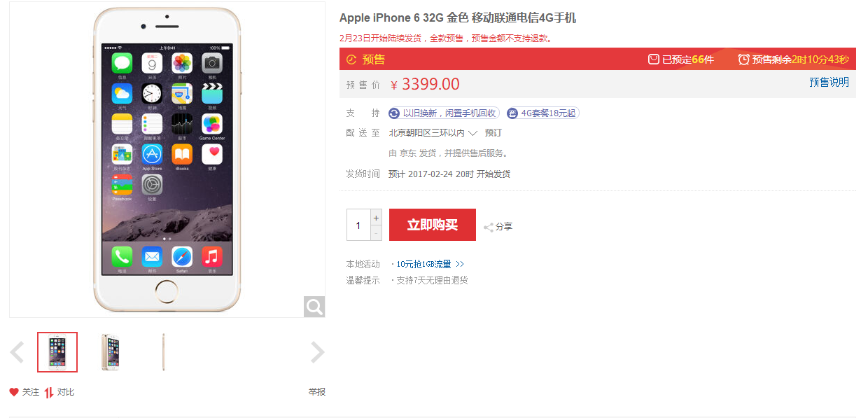Click the 立即购买 buy now button

433,225
